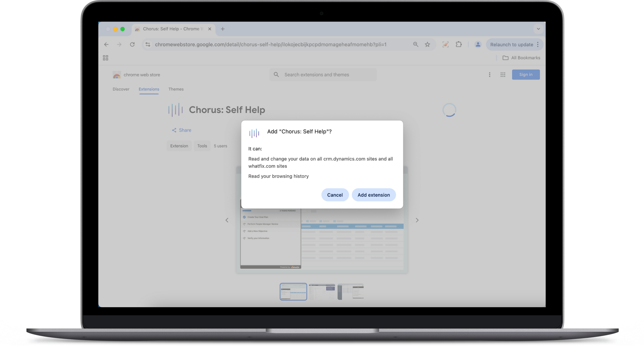The image size is (644, 349).
Task: Open the apps grid on the bookmarks bar
Action: point(105,58)
